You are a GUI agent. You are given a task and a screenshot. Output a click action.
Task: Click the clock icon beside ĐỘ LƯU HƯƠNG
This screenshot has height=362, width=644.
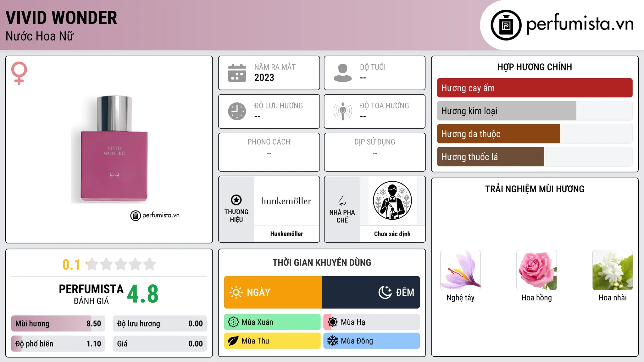point(237,111)
